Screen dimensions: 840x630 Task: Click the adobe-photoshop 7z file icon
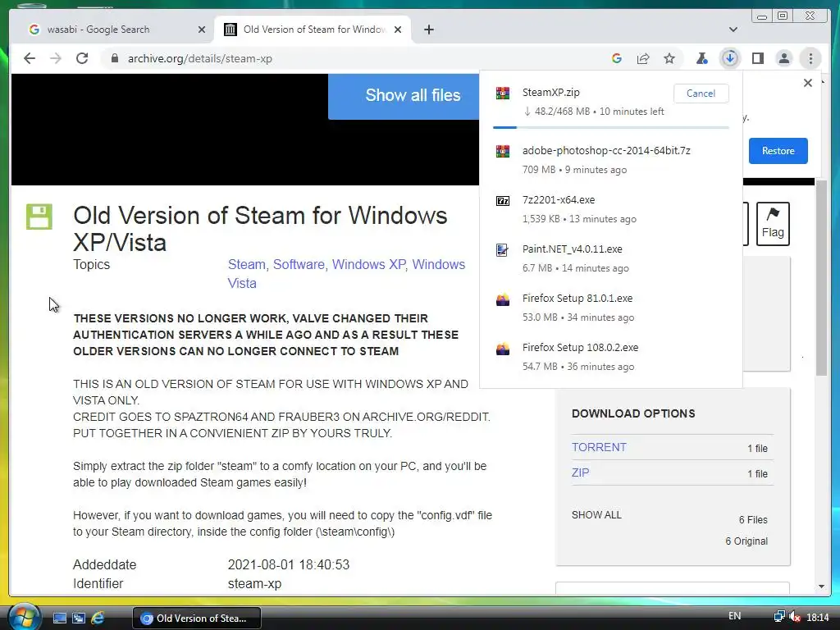tap(503, 152)
